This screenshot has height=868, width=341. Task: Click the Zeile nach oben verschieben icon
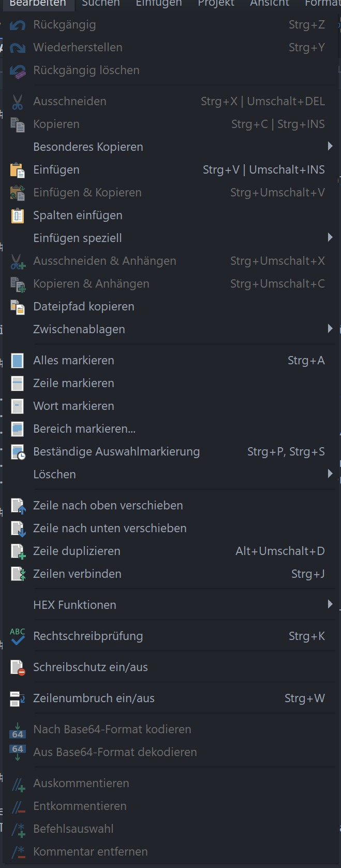(18, 506)
